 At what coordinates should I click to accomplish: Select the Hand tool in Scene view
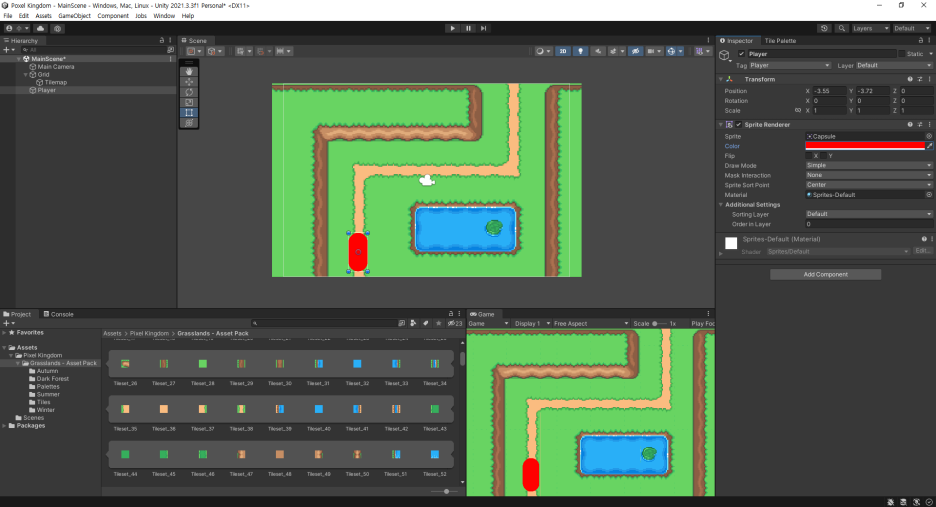click(189, 72)
